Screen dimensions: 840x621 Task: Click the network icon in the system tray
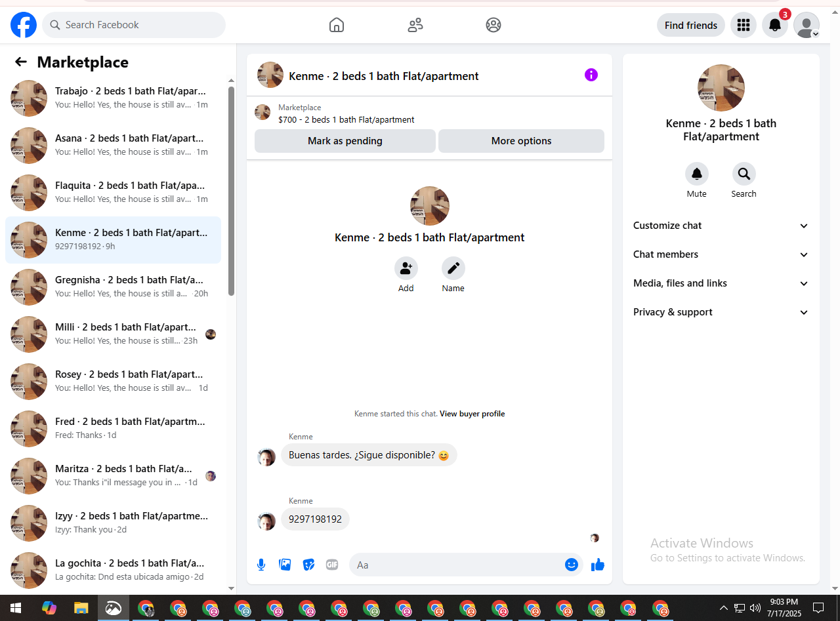click(740, 608)
